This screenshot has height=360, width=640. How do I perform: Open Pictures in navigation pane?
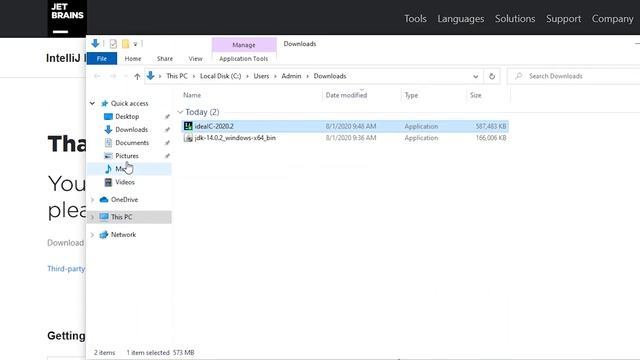click(127, 156)
